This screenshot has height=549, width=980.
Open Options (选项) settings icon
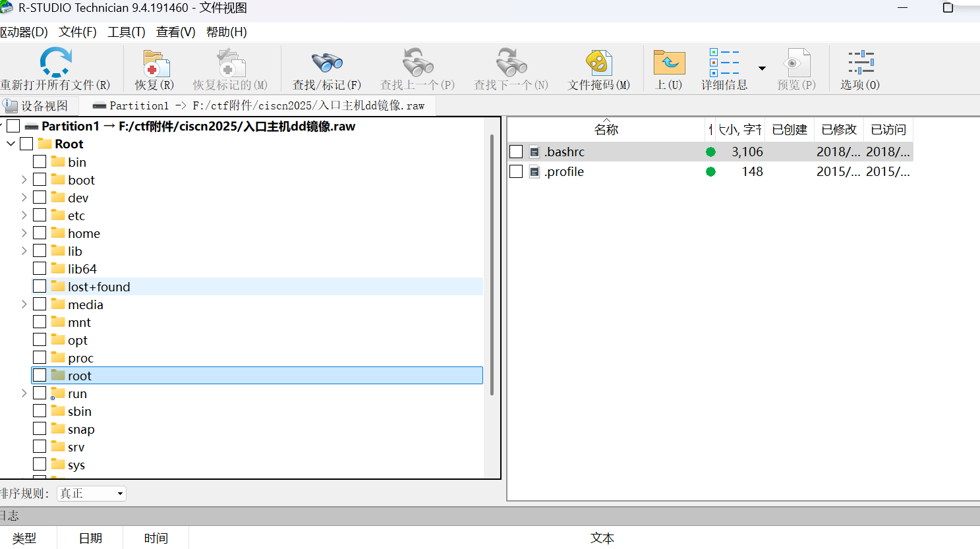(x=860, y=64)
